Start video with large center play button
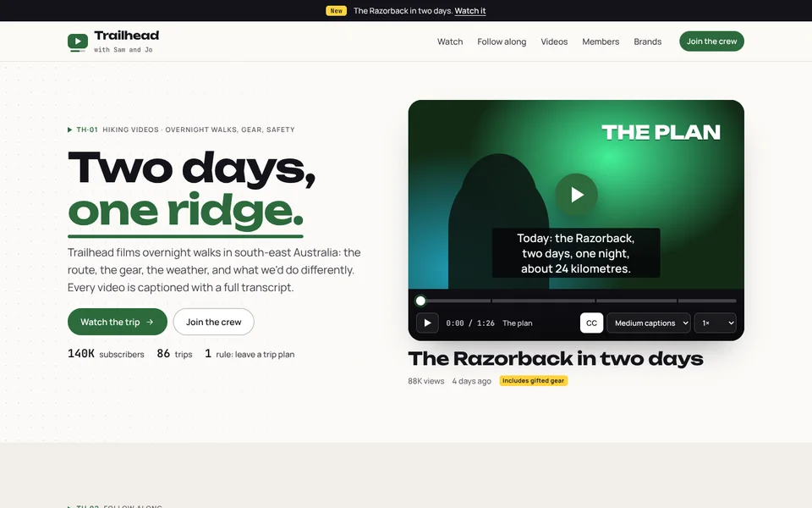The image size is (812, 508). click(576, 195)
